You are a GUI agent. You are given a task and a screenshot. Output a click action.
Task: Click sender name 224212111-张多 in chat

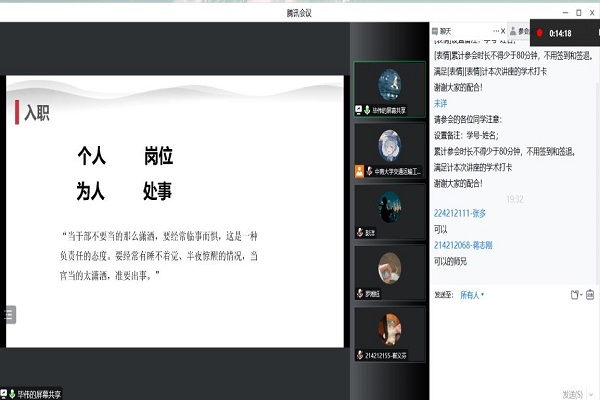click(460, 213)
